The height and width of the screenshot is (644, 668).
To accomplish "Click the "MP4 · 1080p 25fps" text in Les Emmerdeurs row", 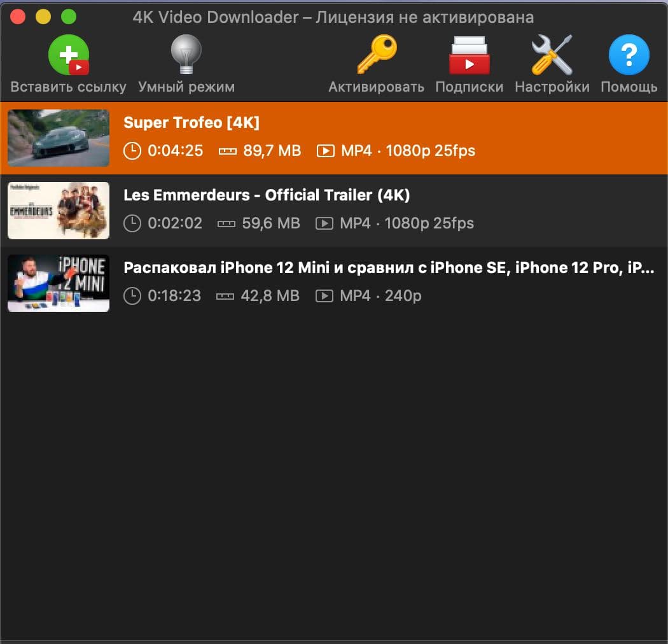I will click(x=407, y=223).
